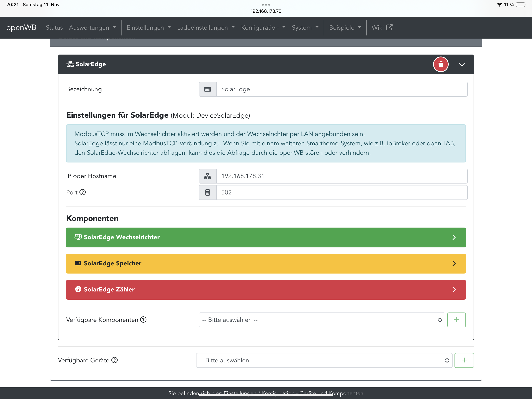Click help icon beside Verfügbare Geräte
Screen dimensions: 532x399
tap(115, 360)
